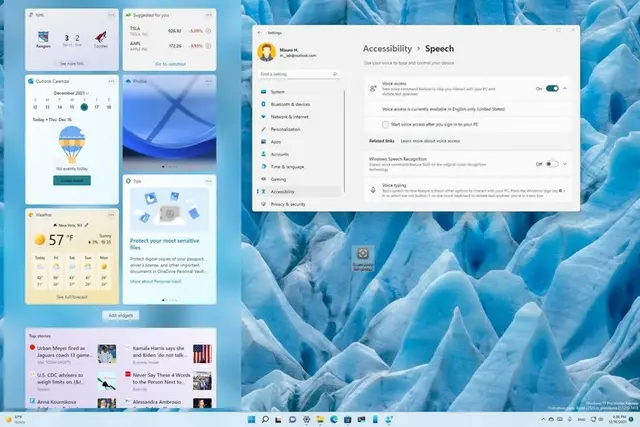Click Go to watchlist link
The height and width of the screenshot is (427, 640).
click(171, 64)
